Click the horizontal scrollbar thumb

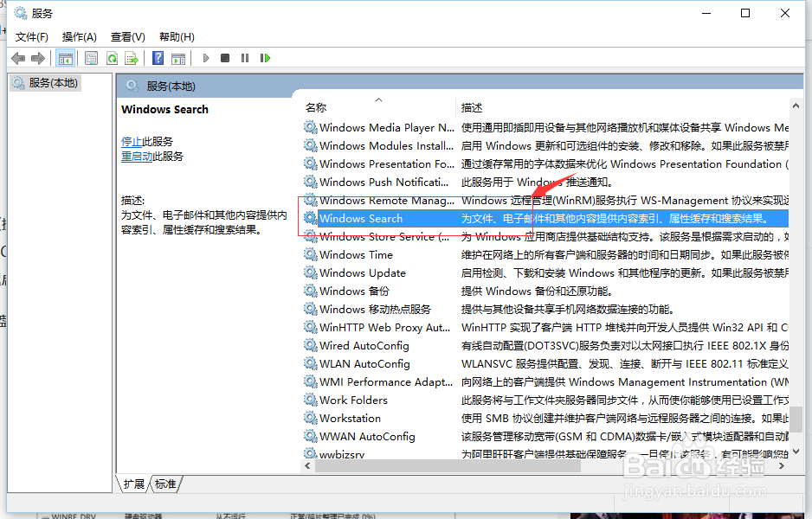click(x=448, y=465)
